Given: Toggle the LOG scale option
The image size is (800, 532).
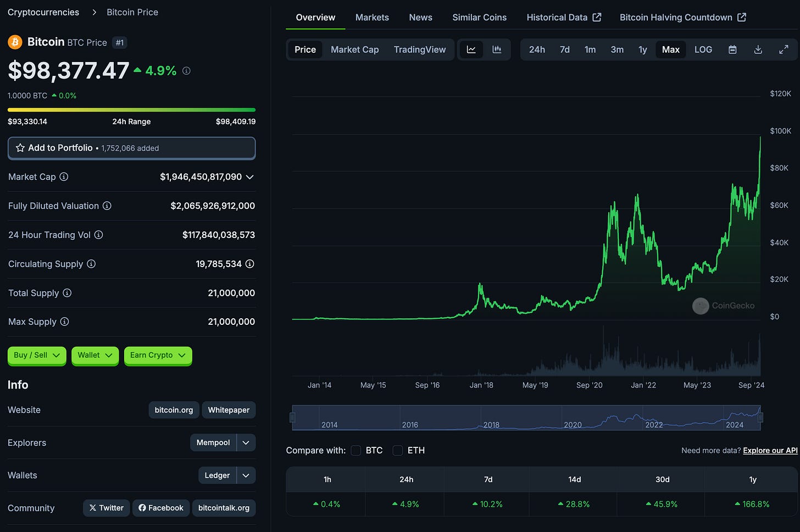Looking at the screenshot, I should (x=703, y=49).
